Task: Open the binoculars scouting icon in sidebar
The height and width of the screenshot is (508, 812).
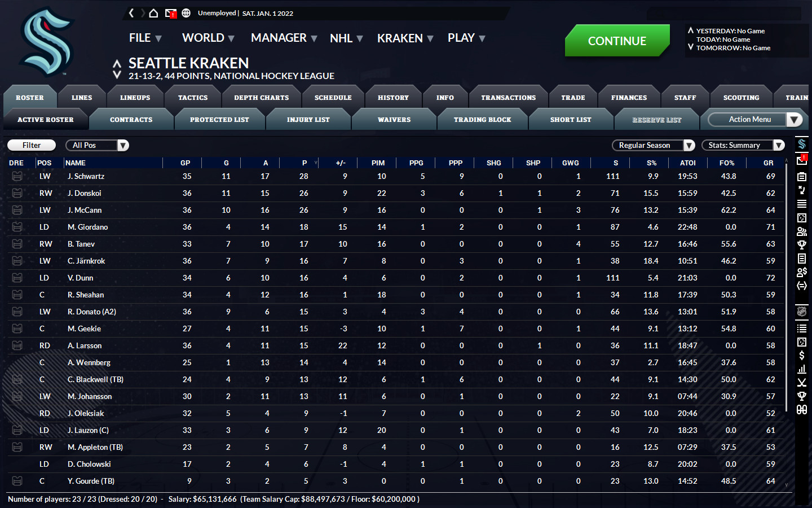Action: 801,410
